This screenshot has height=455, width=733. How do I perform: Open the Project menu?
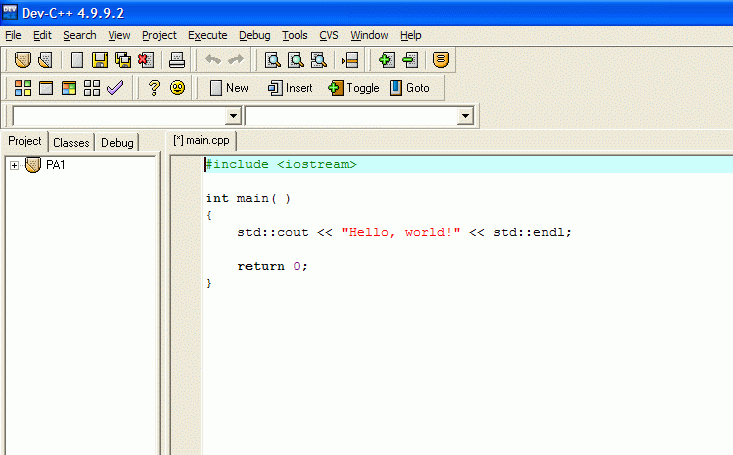tap(159, 35)
